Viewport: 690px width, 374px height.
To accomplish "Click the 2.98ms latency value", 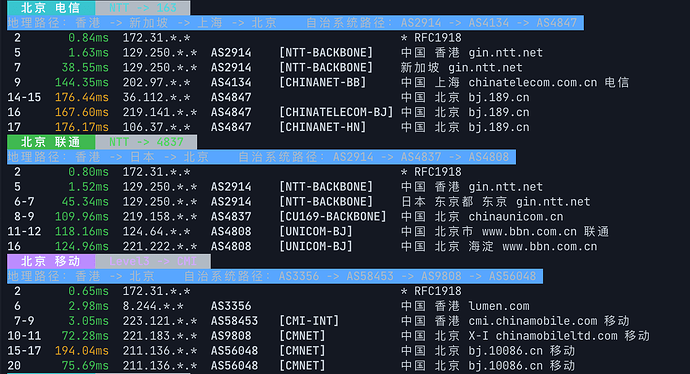I will click(x=88, y=306).
